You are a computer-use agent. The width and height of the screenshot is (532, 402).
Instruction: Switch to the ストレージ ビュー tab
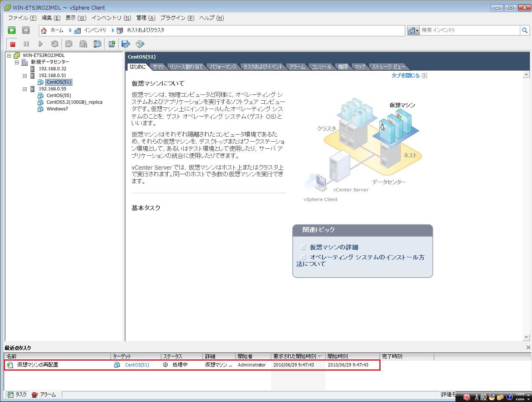388,67
